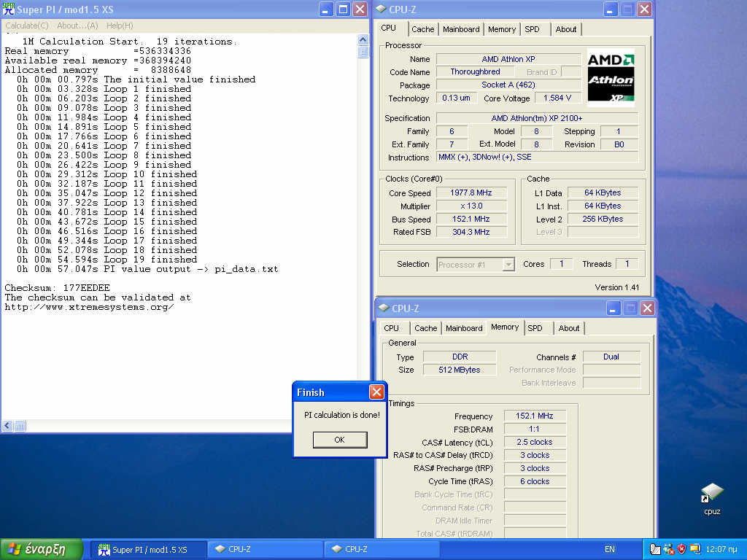The image size is (747, 560).
Task: Activate Super PI taskbar button
Action: pos(149,550)
